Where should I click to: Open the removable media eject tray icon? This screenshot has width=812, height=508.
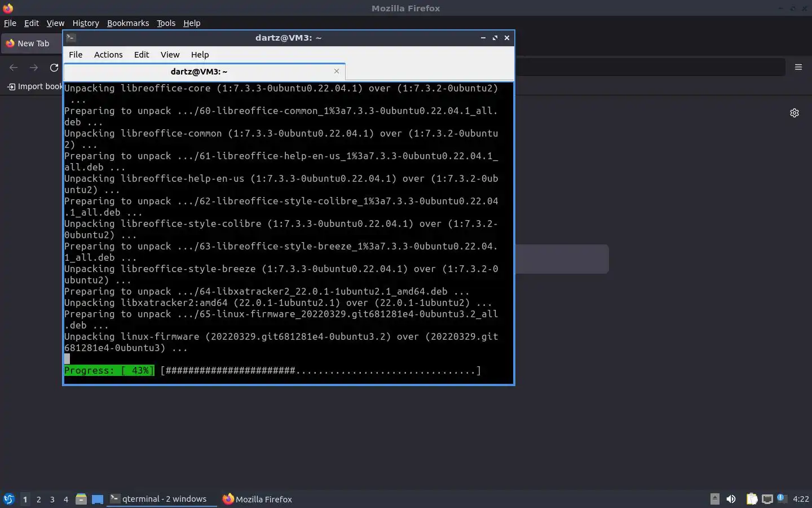714,498
